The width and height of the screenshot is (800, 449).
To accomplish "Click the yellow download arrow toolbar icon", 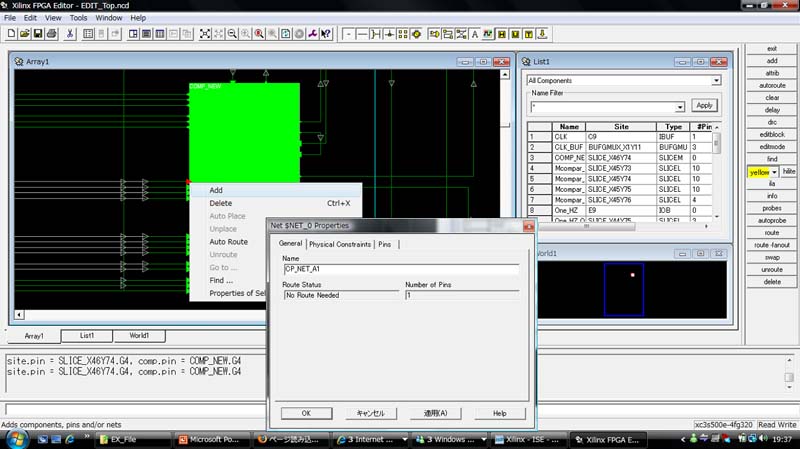I will point(542,34).
